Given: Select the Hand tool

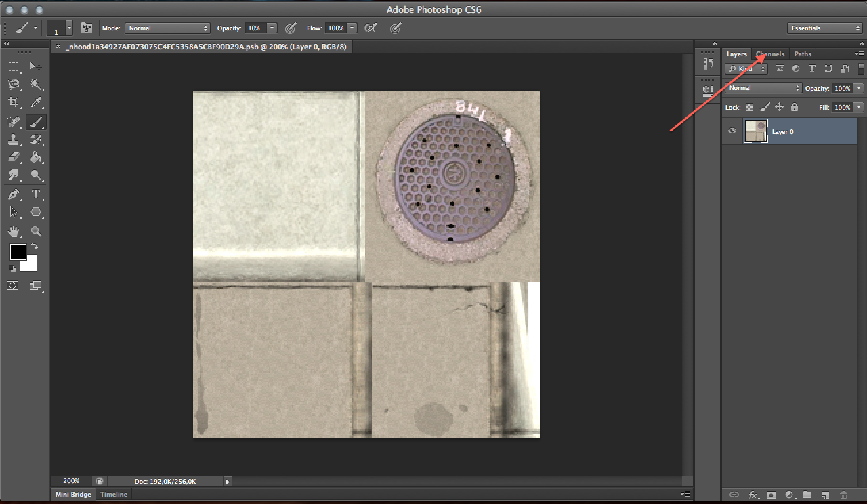Looking at the screenshot, I should [14, 232].
